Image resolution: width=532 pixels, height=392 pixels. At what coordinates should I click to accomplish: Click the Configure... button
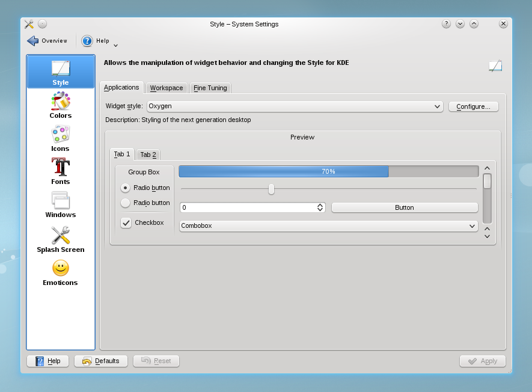tap(473, 106)
